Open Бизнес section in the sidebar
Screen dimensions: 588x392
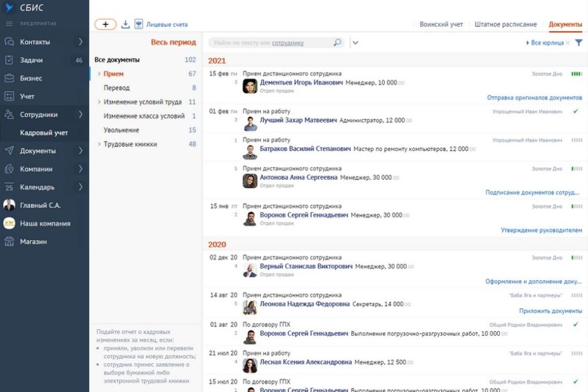(x=31, y=78)
